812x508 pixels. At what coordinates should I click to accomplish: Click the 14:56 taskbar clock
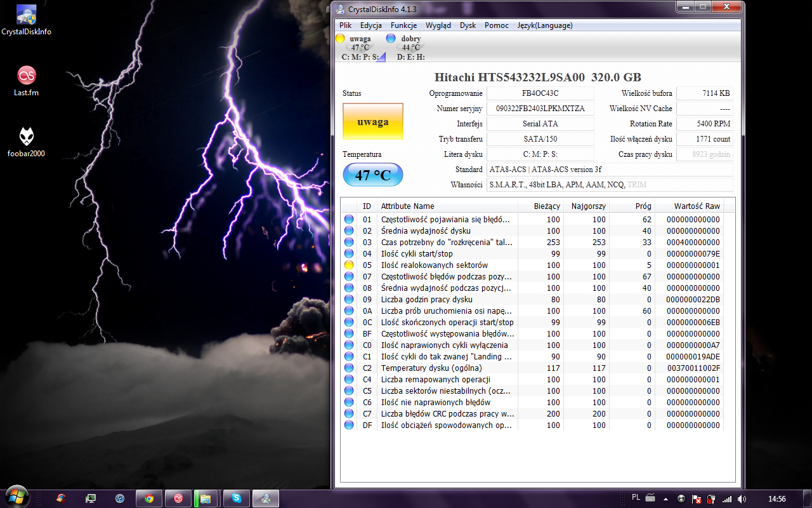(x=777, y=498)
